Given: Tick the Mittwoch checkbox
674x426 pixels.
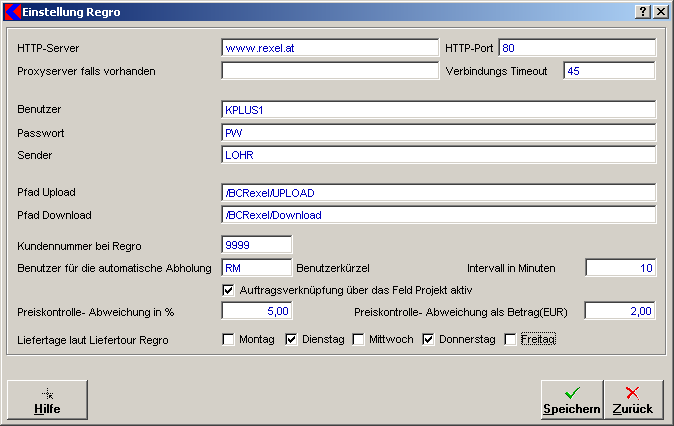Looking at the screenshot, I should [359, 340].
